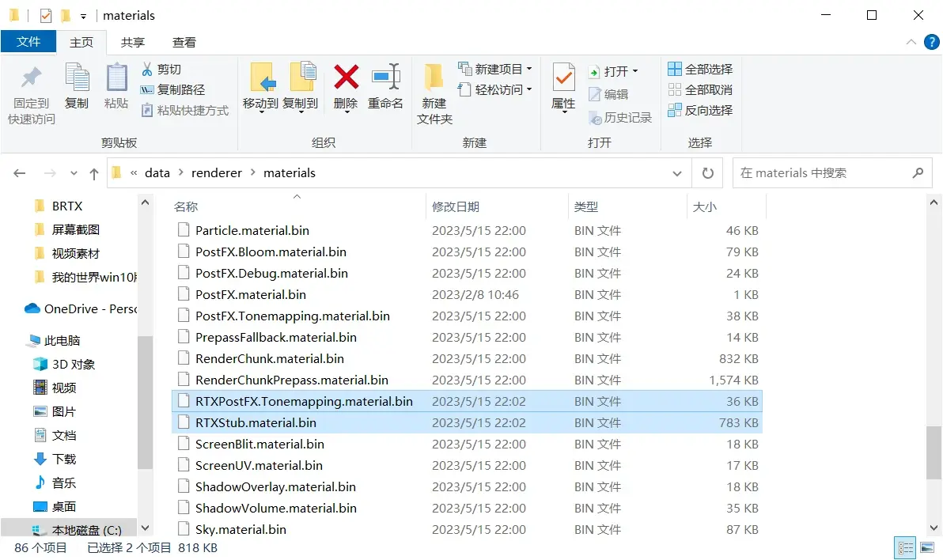Image resolution: width=943 pixels, height=560 pixels.
Task: Click the Paste (粘贴) ribbon icon
Action: tap(116, 86)
